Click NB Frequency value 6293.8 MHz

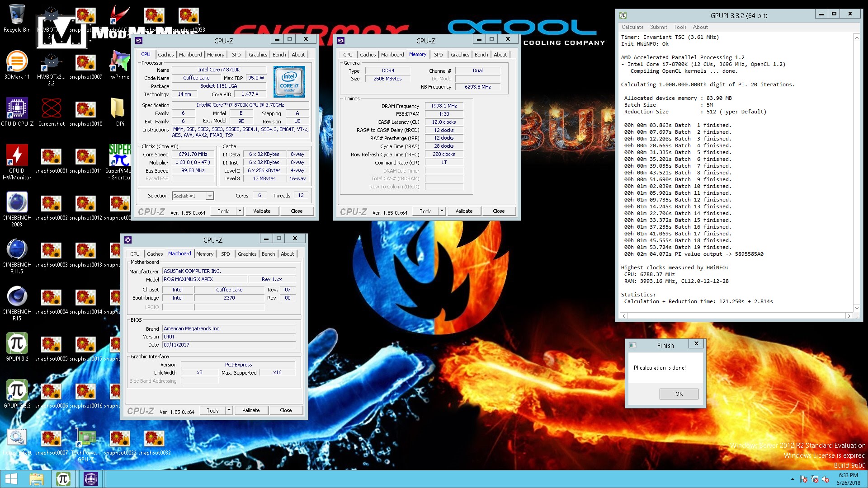[x=478, y=87]
